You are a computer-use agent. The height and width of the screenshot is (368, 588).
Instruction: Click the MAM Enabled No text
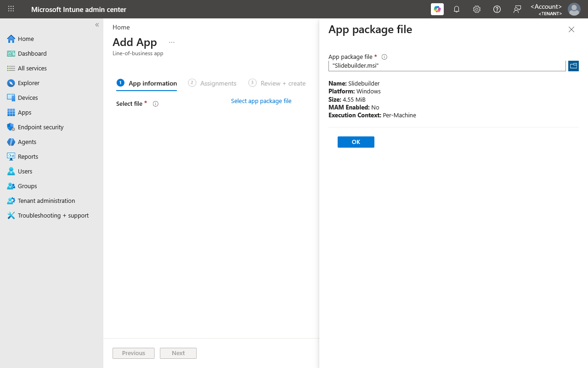pyautogui.click(x=354, y=107)
